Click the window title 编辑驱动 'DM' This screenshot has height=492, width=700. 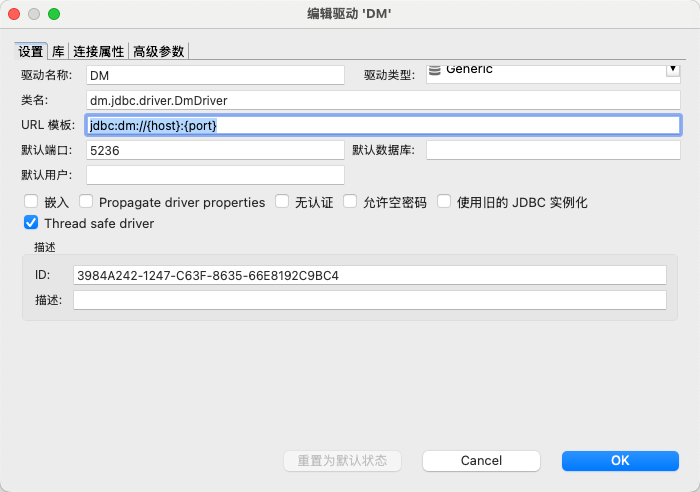tap(349, 14)
